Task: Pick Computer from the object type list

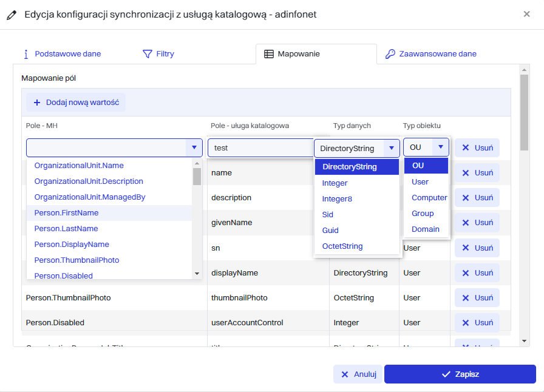Action: 429,197
